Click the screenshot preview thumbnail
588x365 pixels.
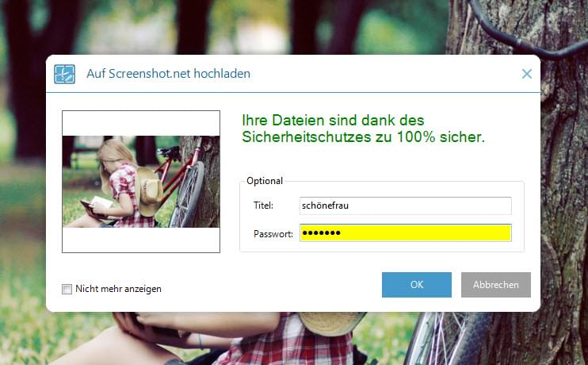[x=141, y=182]
